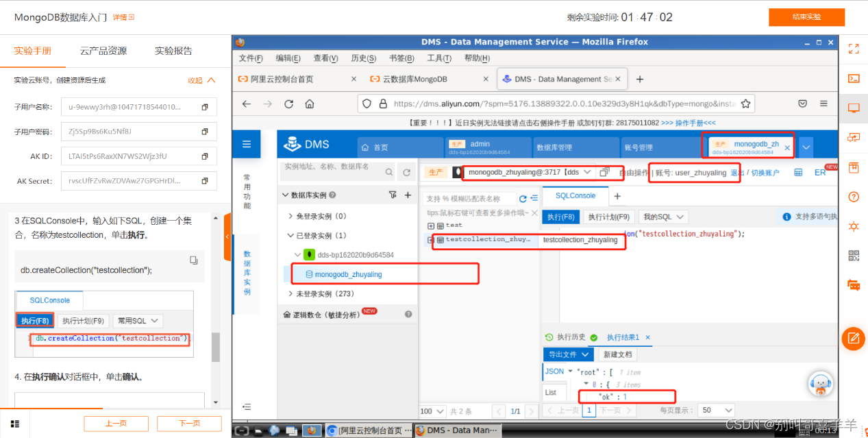Viewport: 868px width, 438px height.
Task: Open the 我的SQL dropdown
Action: pyautogui.click(x=663, y=217)
